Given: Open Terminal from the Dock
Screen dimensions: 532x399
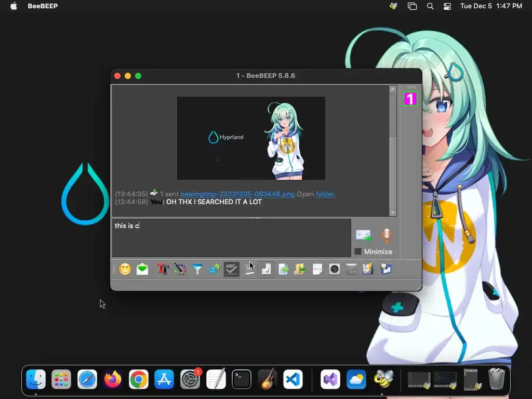Looking at the screenshot, I should pos(242,379).
